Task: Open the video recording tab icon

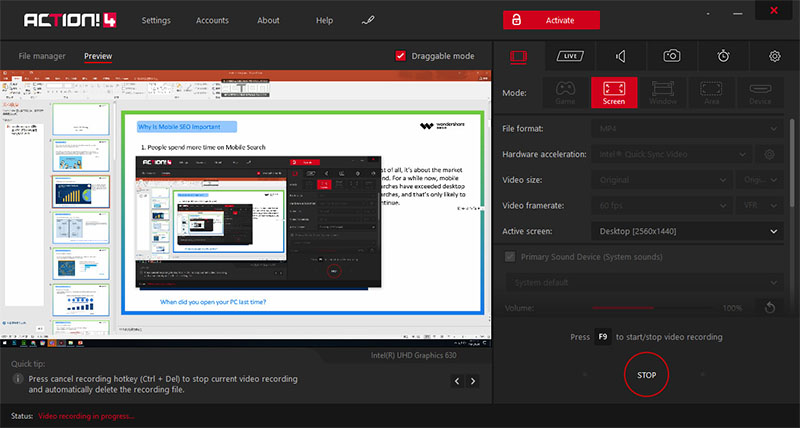Action: click(x=518, y=56)
